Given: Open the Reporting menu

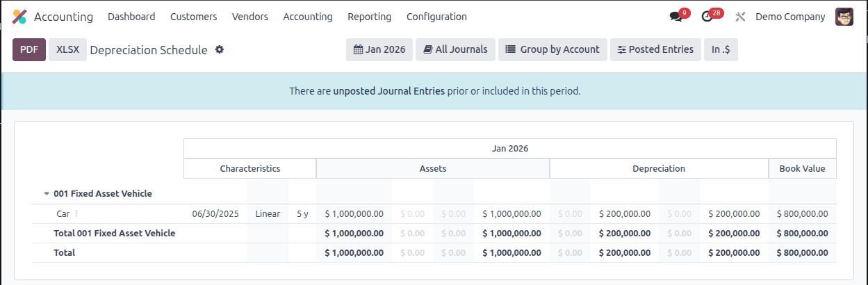Looking at the screenshot, I should click(x=370, y=17).
